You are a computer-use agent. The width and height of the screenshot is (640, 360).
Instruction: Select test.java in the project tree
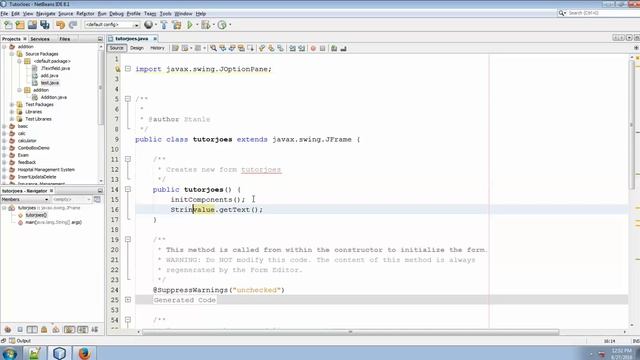click(x=50, y=83)
